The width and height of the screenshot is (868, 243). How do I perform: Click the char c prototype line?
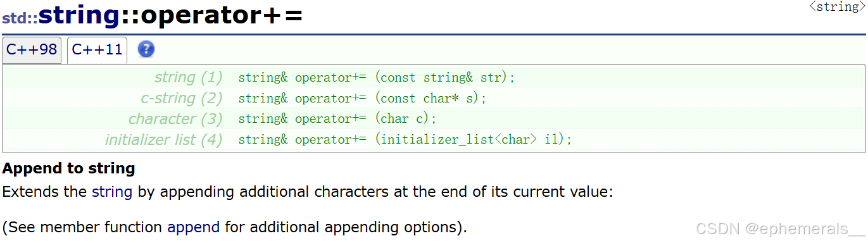[337, 119]
